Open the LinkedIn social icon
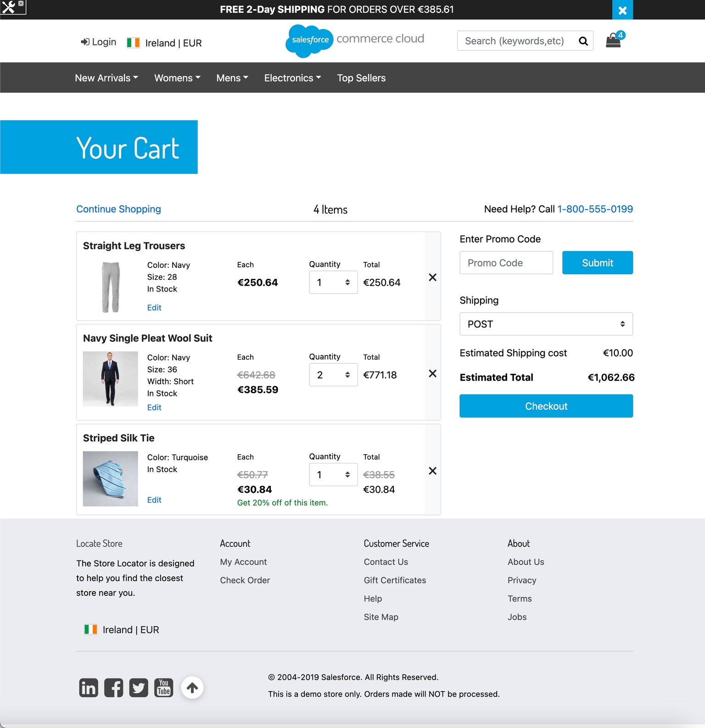705x728 pixels. click(x=89, y=688)
